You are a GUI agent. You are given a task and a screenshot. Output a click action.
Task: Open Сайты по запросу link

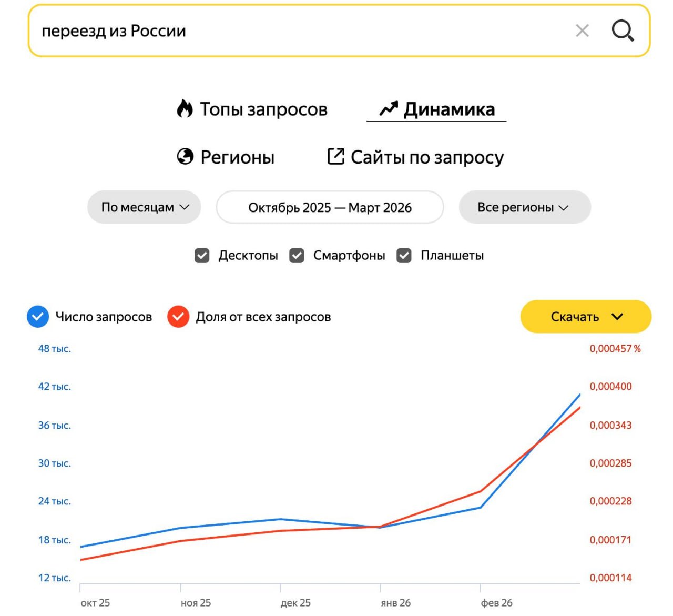click(426, 157)
